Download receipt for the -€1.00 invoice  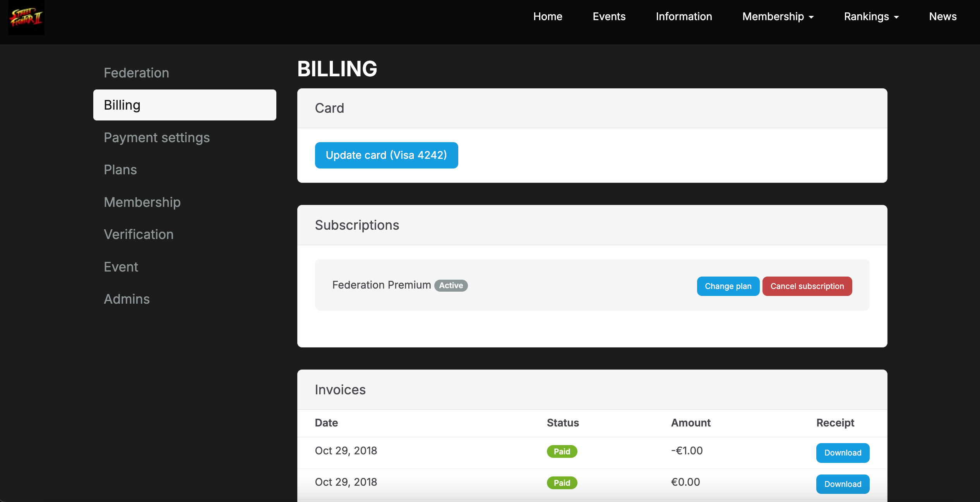[x=843, y=453]
